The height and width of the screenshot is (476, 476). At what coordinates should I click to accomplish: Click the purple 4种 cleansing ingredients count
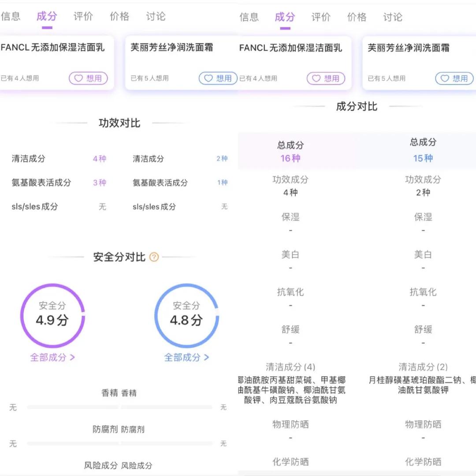99,158
